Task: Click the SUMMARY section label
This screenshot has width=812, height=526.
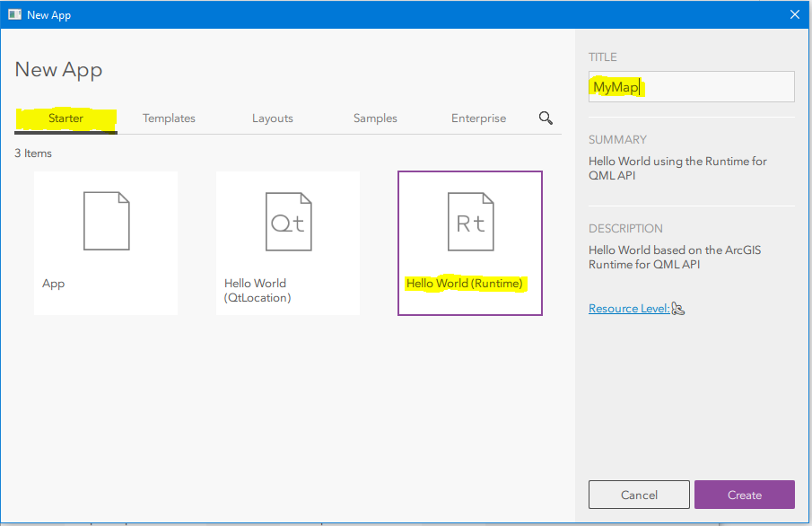Action: [x=617, y=140]
